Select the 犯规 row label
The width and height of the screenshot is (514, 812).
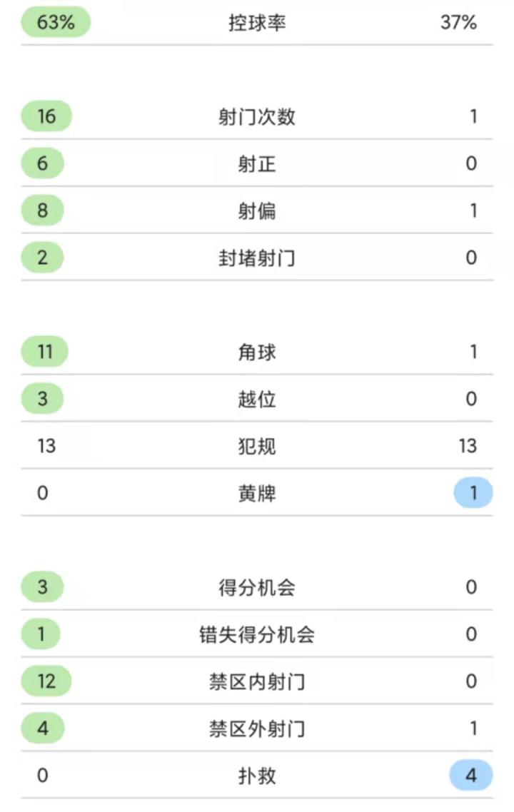click(x=257, y=447)
